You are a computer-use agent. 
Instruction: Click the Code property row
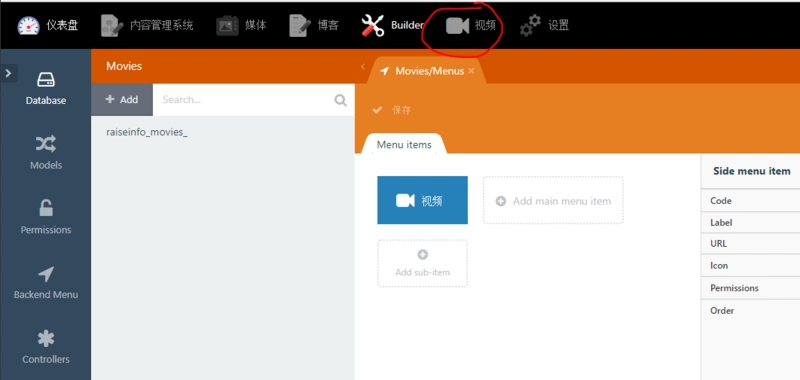pyautogui.click(x=751, y=200)
